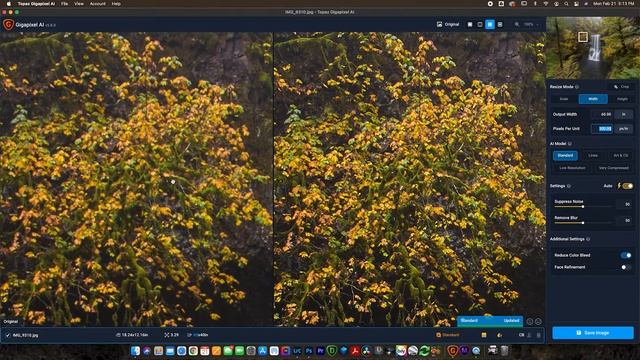This screenshot has width=640, height=360.
Task: Select the Scale resize mode
Action: (x=564, y=99)
